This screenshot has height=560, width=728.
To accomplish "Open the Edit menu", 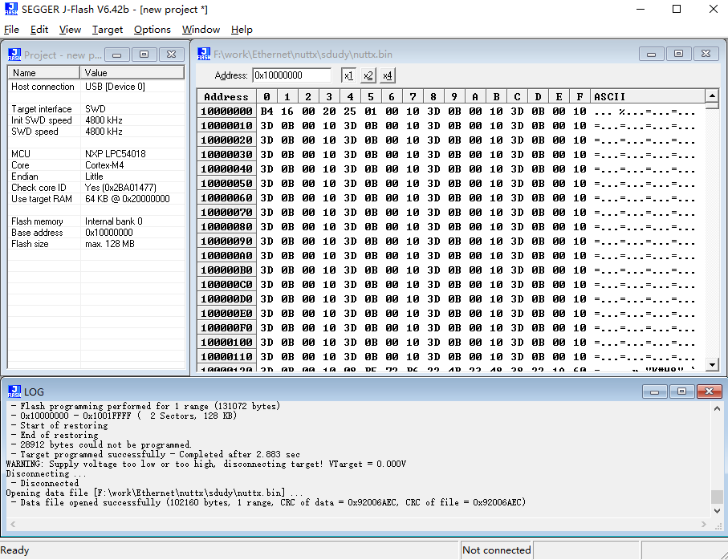I will [x=39, y=30].
